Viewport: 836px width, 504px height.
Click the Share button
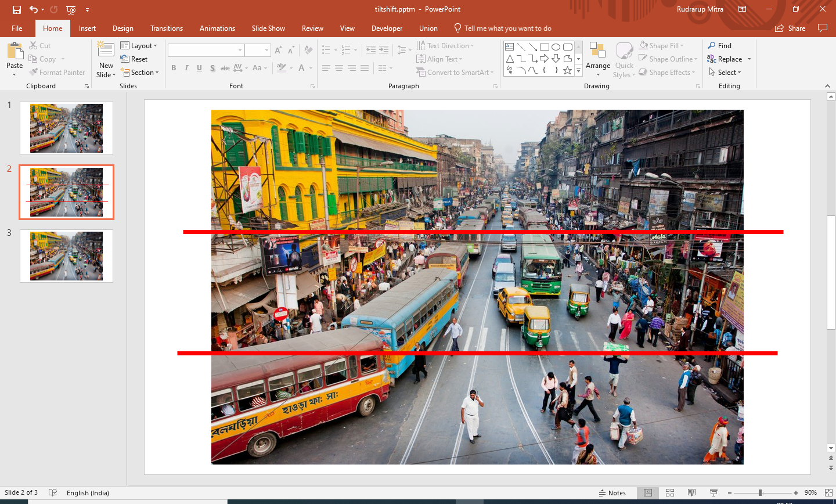click(x=790, y=28)
